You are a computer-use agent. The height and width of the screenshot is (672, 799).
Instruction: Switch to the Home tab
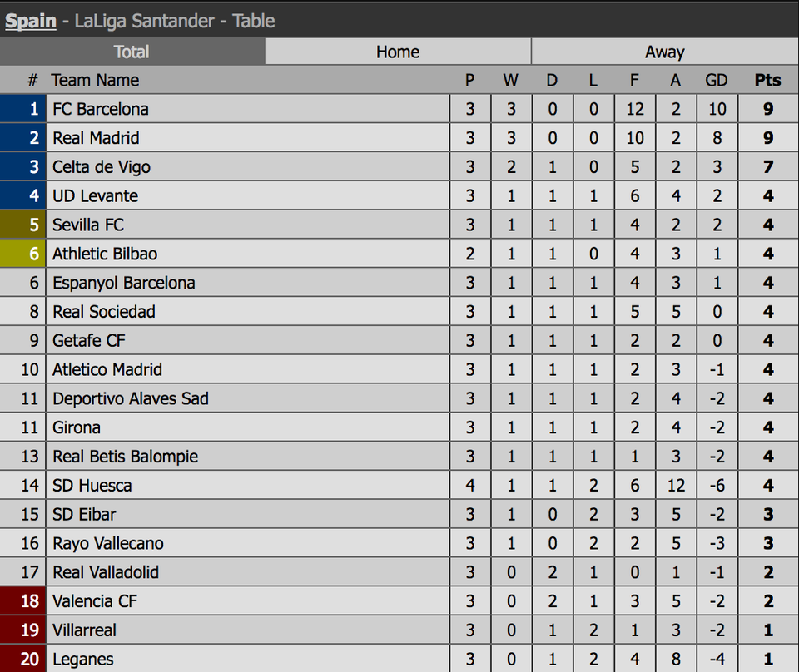coord(398,52)
